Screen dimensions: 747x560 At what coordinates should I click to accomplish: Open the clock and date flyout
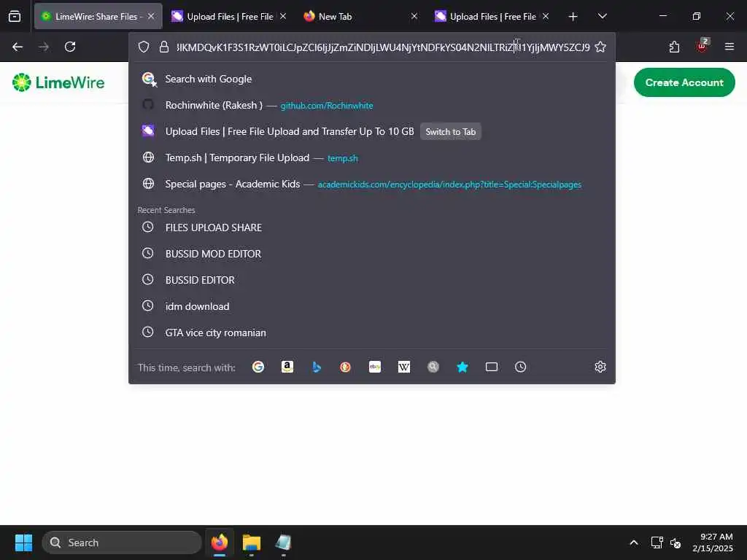[x=713, y=542]
